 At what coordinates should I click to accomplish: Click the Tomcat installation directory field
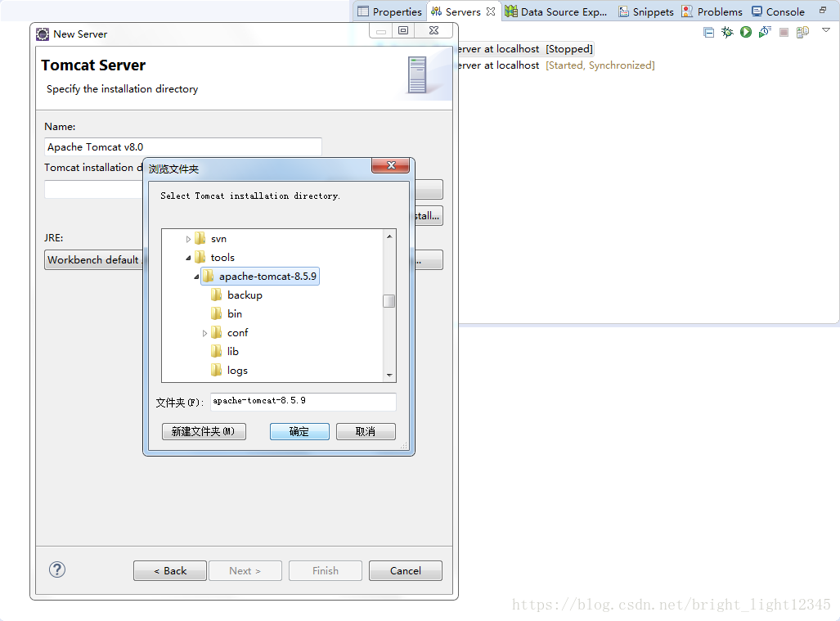click(93, 189)
